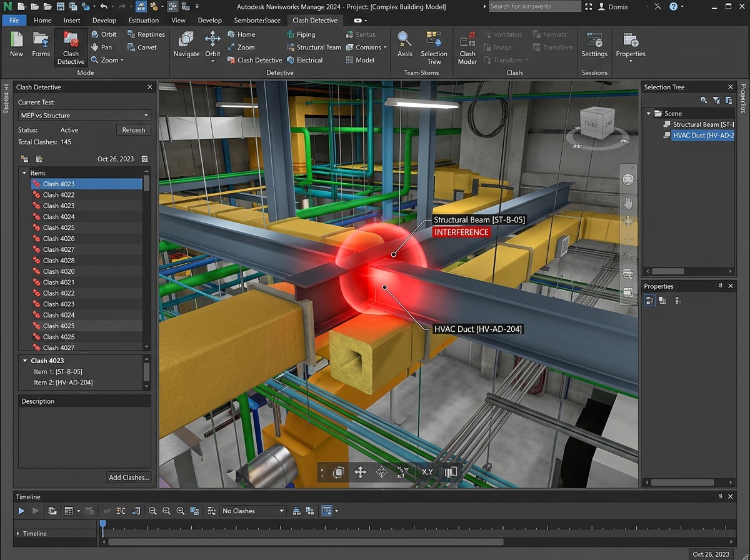750x560 pixels.
Task: Click search icon in Selection Tree panel
Action: (704, 100)
